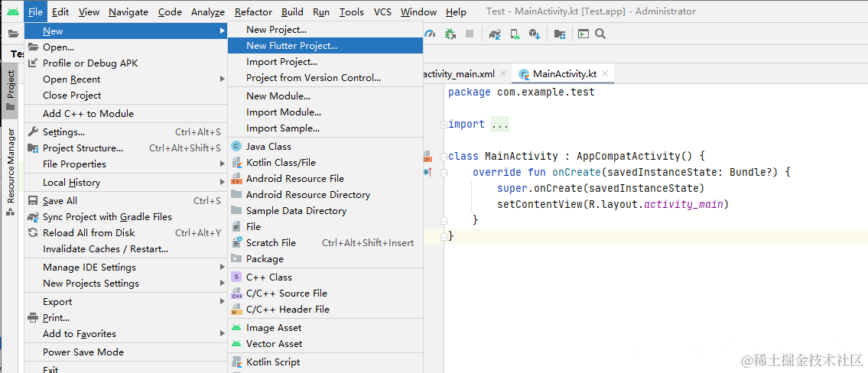
Task: Click the Attach Debugger to Android Process icon
Action: pyautogui.click(x=450, y=34)
